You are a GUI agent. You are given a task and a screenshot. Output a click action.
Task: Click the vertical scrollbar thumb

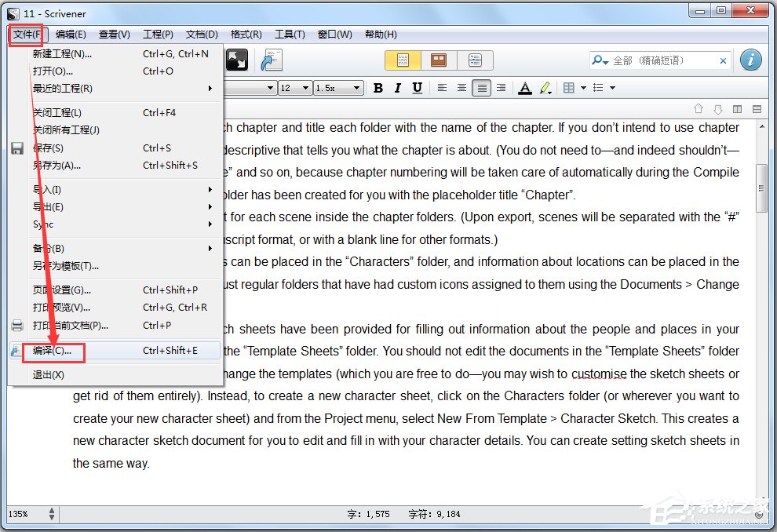[x=761, y=188]
